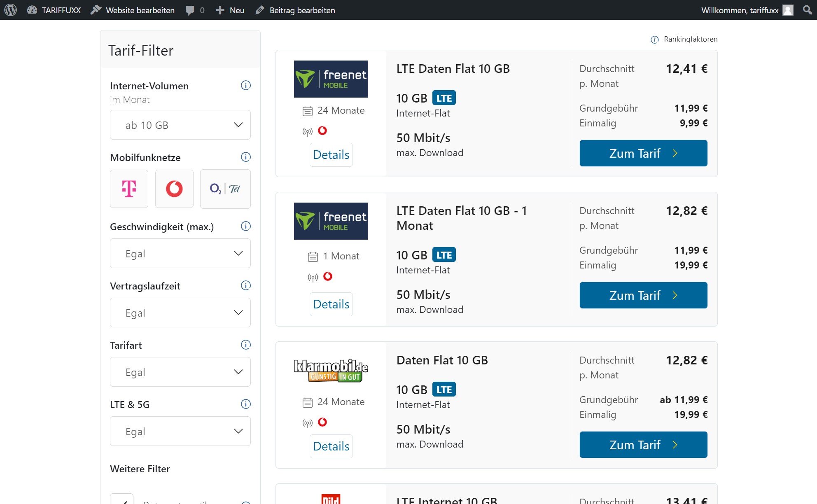Show info for Internet-Volumen filter
The width and height of the screenshot is (817, 504).
246,85
